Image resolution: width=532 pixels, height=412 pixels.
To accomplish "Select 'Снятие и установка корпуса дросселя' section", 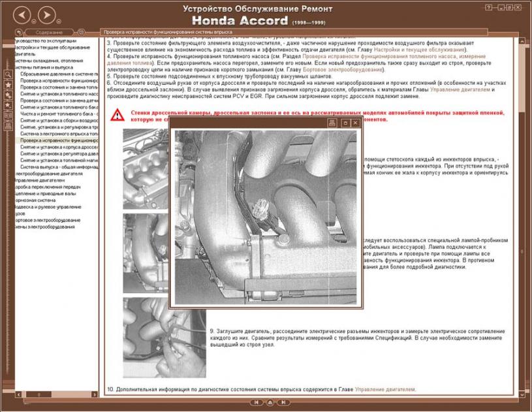I will pos(59,148).
